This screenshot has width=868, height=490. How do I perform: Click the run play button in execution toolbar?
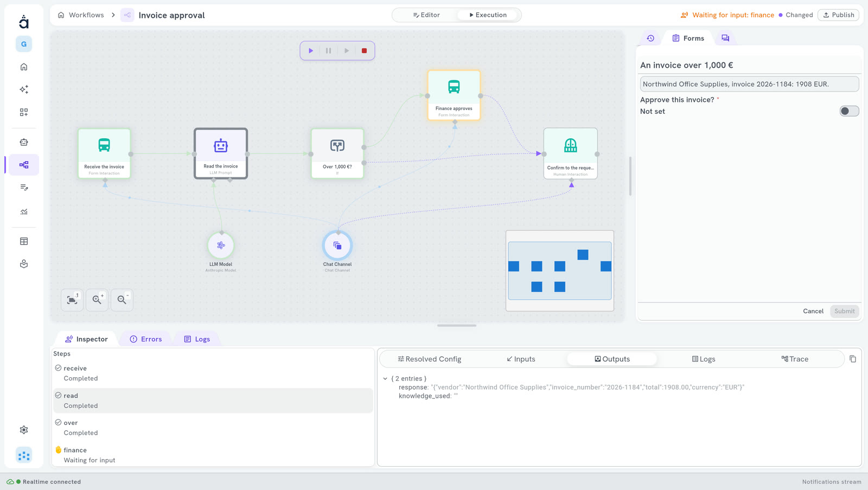coord(311,51)
